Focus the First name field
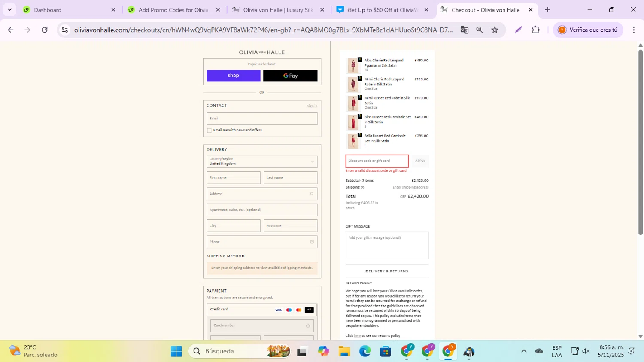The image size is (644, 362). [x=233, y=178]
